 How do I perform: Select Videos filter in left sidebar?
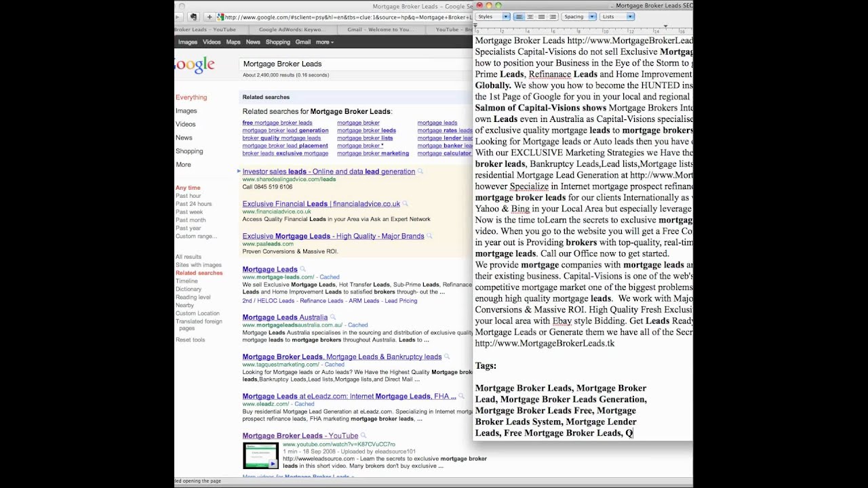coord(186,125)
